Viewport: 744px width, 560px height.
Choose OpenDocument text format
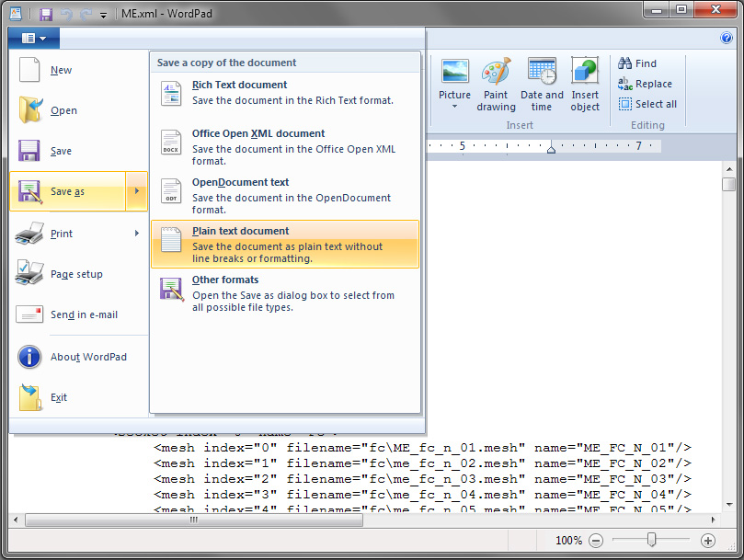click(284, 195)
